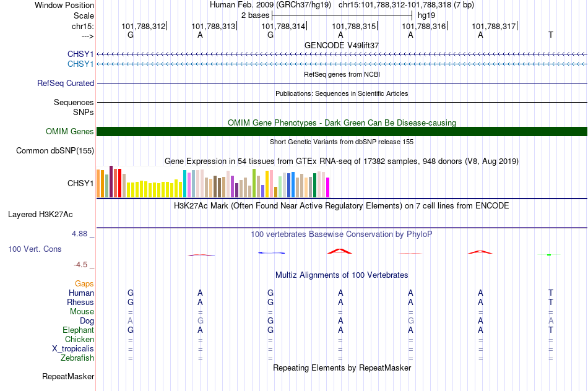Viewport: 588px width, 391px height.
Task: Click the Scale bar showing 2 bases
Action: click(342, 15)
